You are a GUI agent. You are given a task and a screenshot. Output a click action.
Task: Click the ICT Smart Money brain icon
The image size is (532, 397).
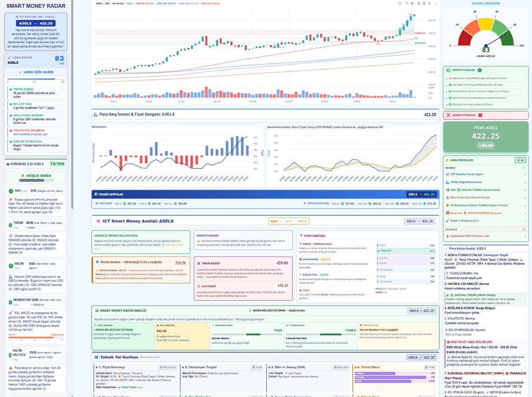(98, 221)
